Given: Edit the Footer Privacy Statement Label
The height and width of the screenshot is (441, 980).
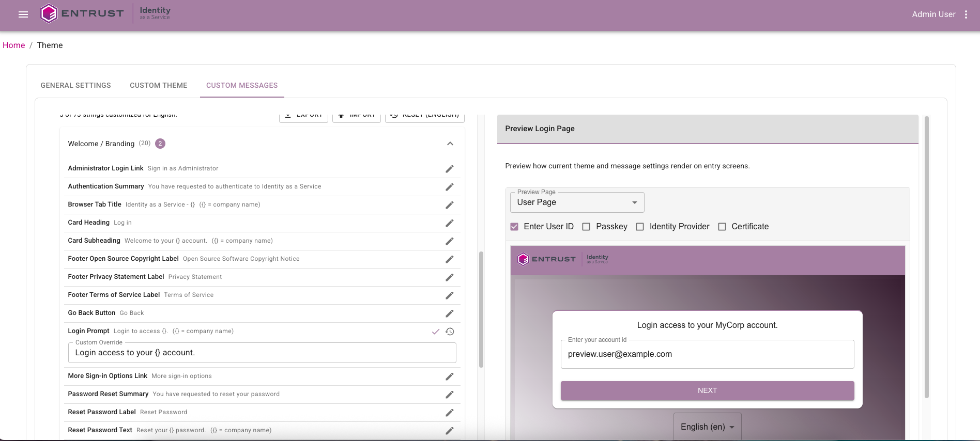Looking at the screenshot, I should coord(450,277).
